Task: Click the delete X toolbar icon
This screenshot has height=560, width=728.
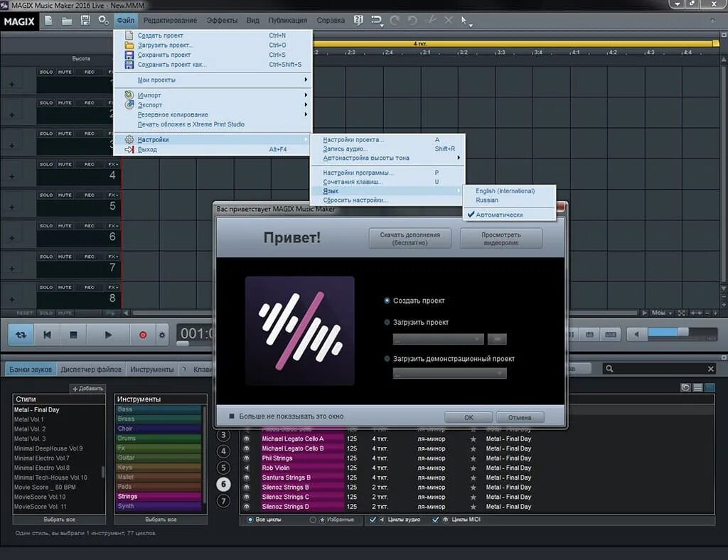Action: [449, 21]
